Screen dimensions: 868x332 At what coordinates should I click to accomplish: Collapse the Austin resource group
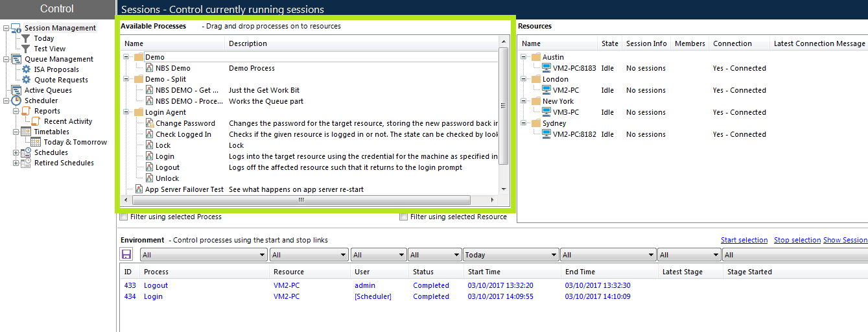click(x=524, y=57)
